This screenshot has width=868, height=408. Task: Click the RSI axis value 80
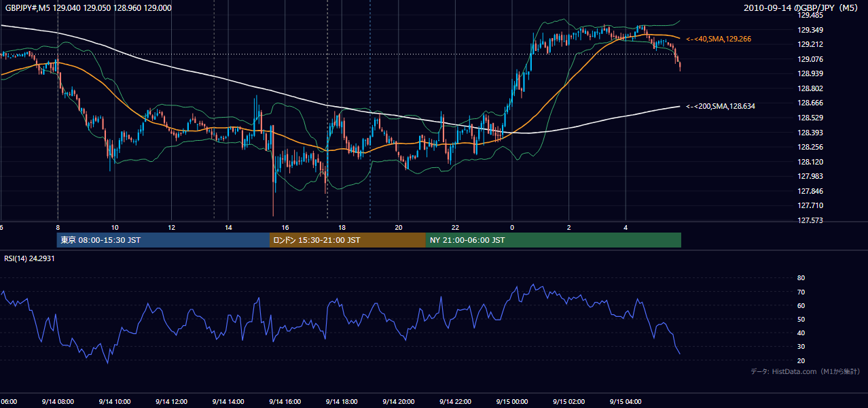[801, 278]
